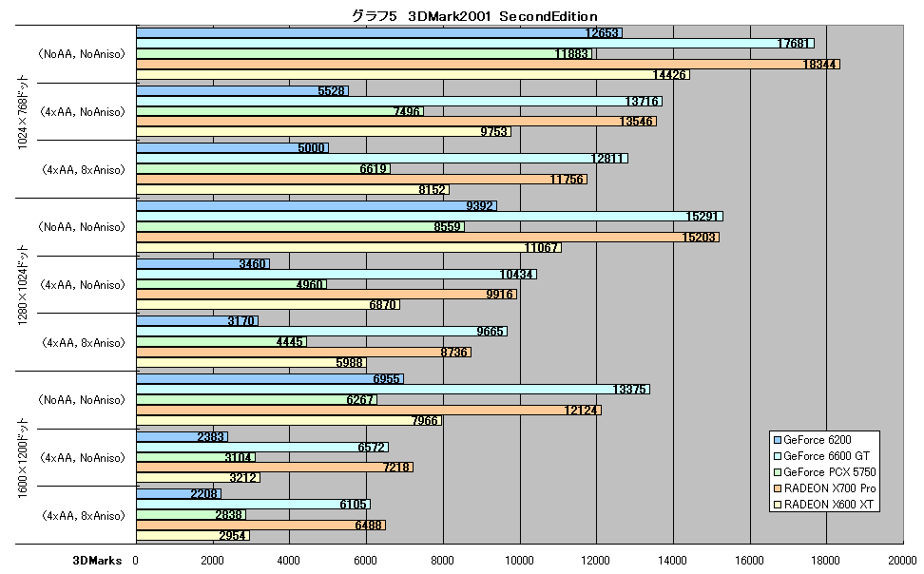Click the 1024×768 resolution axis label

[23, 112]
